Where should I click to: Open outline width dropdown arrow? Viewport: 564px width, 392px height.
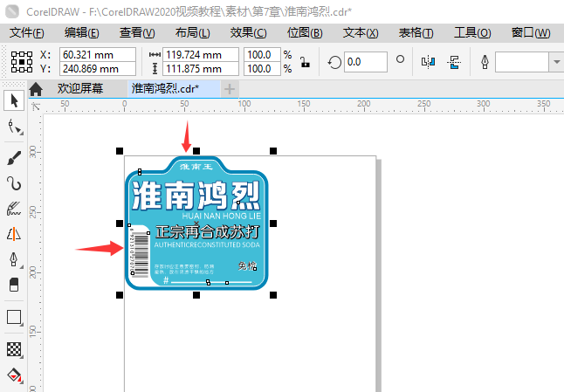click(x=556, y=62)
